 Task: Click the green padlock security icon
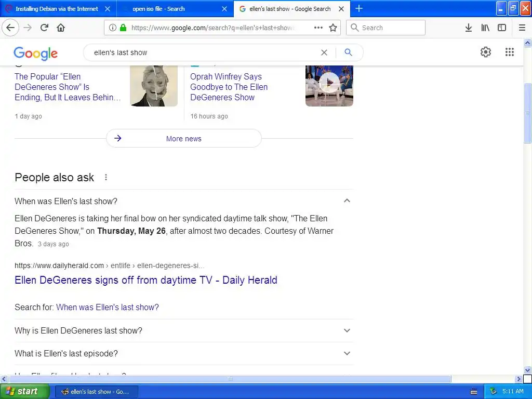123,28
